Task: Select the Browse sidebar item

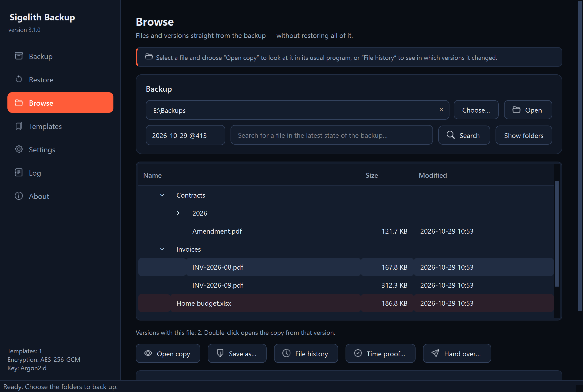Action: pos(60,103)
